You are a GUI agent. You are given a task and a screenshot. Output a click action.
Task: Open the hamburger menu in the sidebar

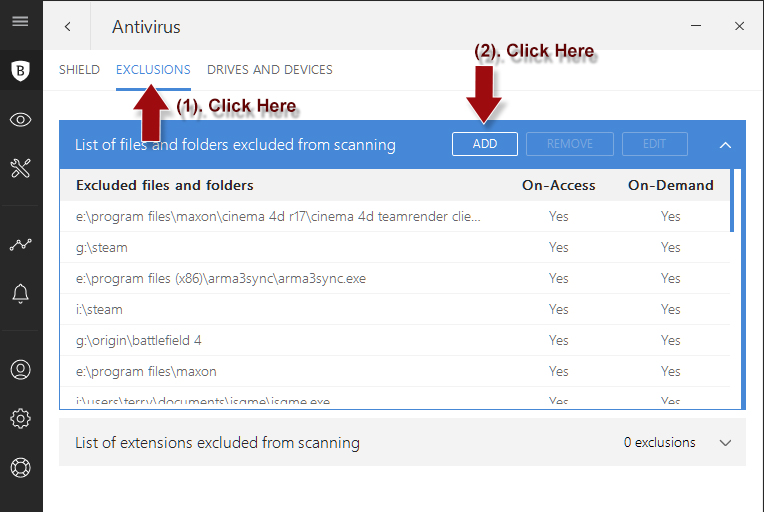(20, 21)
